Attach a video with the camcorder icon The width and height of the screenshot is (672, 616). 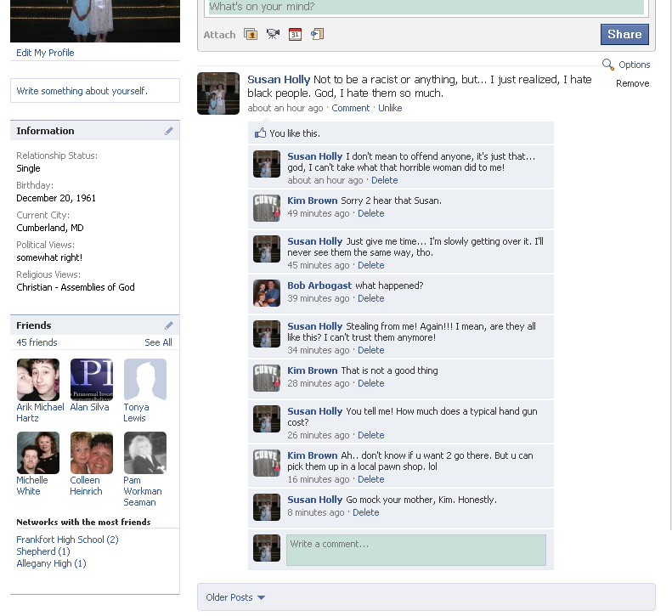coord(273,34)
